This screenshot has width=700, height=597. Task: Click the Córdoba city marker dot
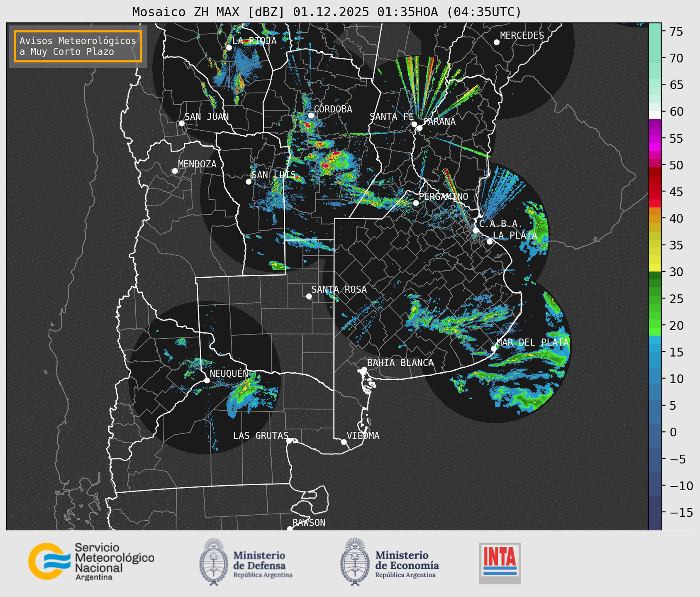click(x=311, y=115)
